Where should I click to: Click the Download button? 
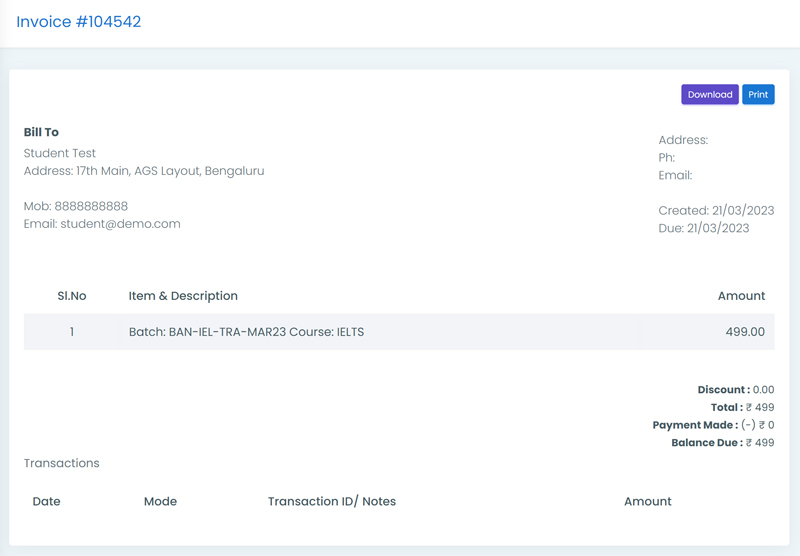[710, 94]
